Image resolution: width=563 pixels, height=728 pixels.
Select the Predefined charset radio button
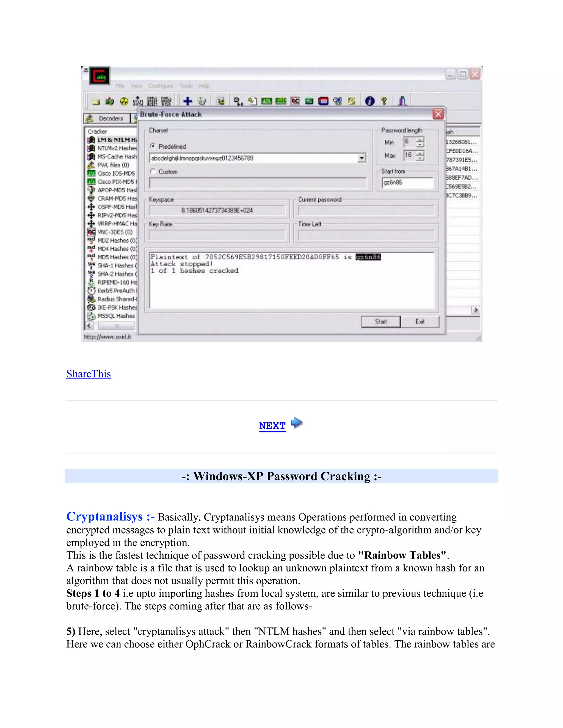(153, 146)
